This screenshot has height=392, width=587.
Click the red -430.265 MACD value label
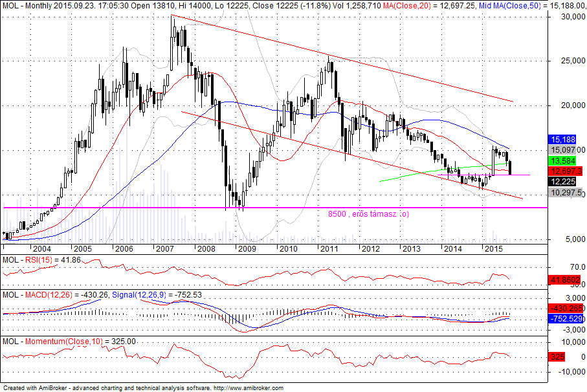[566, 308]
